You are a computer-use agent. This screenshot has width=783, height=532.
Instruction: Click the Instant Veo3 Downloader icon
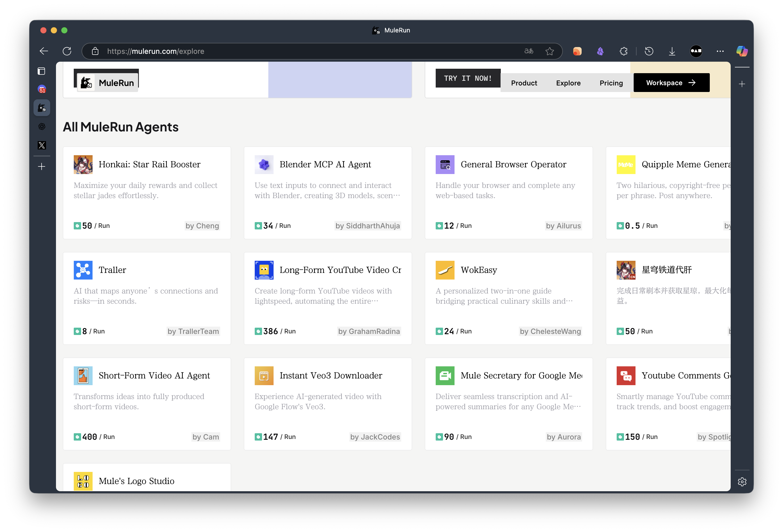[x=264, y=375]
